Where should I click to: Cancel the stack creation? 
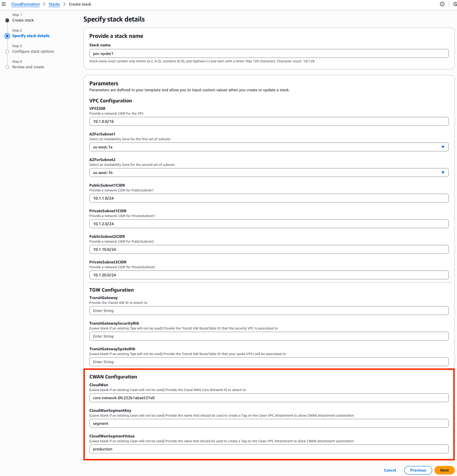click(390, 470)
